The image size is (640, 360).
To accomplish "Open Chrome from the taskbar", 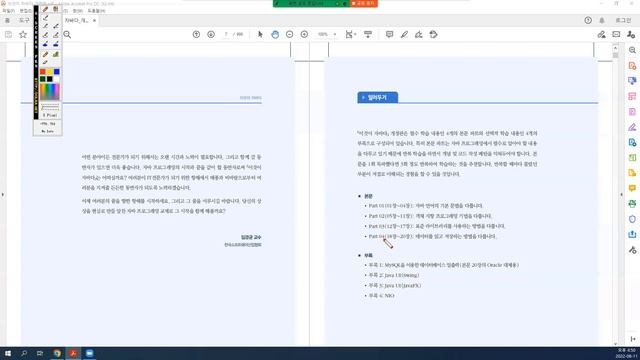I will point(57,353).
